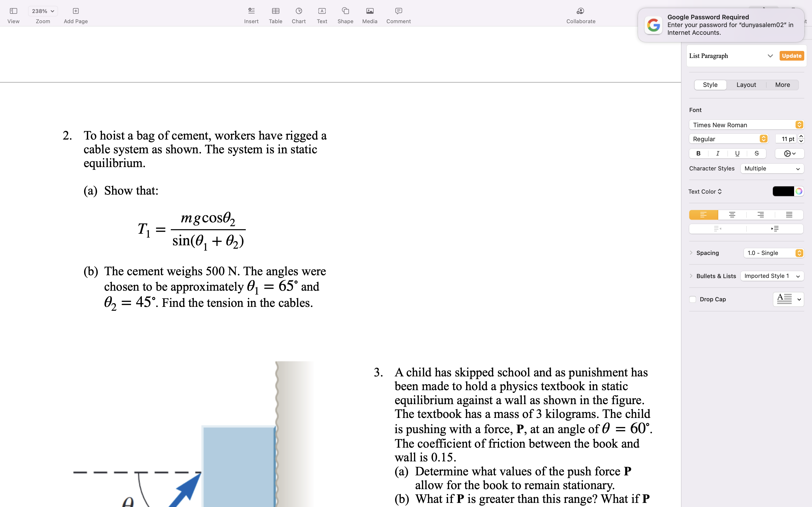Viewport: 812px width, 507px height.
Task: Click the Table toolbar icon
Action: click(275, 15)
